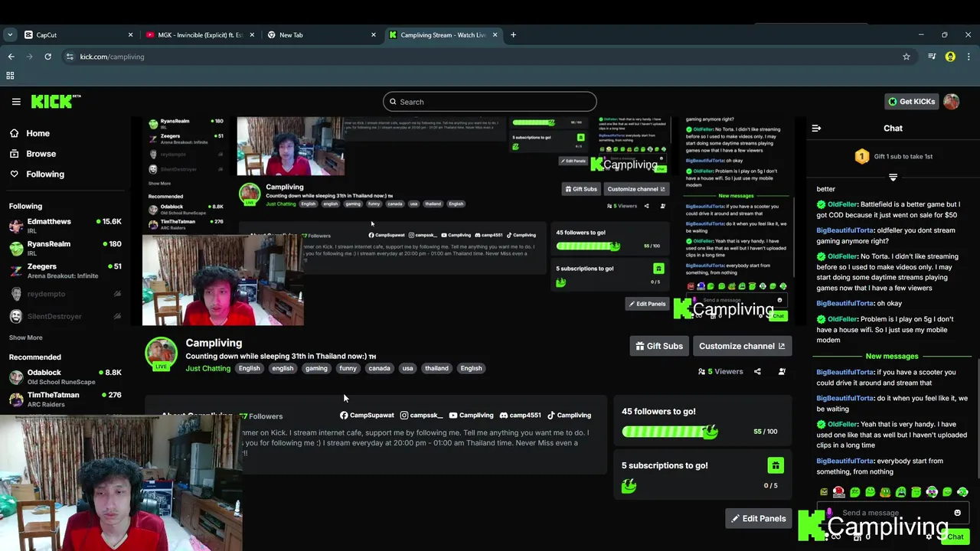Select the 'usa' stream tag
Image resolution: width=980 pixels, height=551 pixels.
[407, 368]
